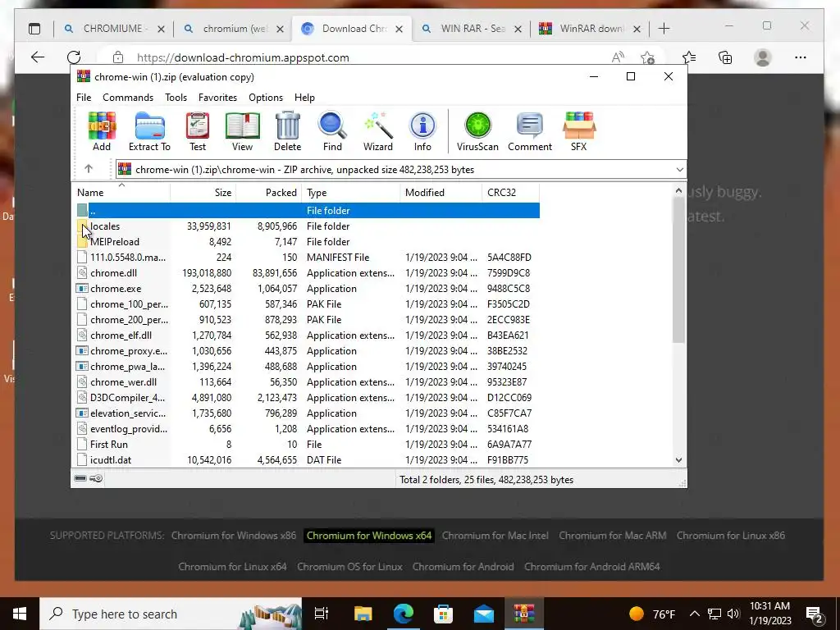
Task: Sort file list by Packed column
Action: [268, 192]
